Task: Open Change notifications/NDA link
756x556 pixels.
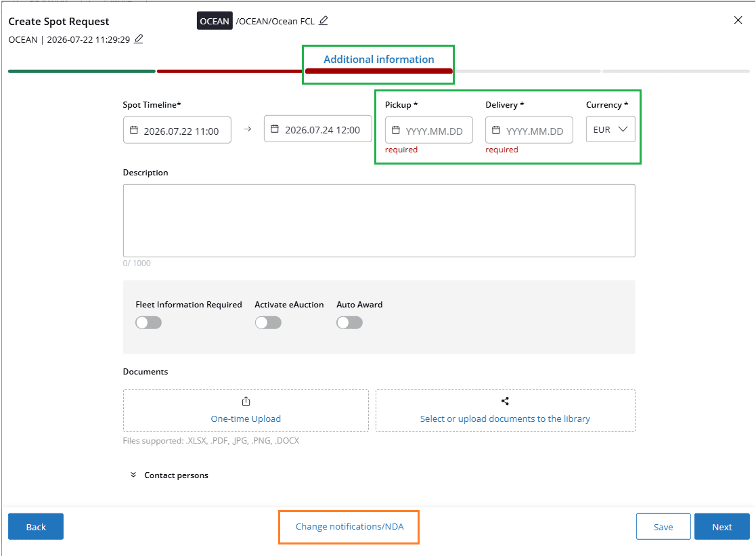Action: click(x=349, y=527)
